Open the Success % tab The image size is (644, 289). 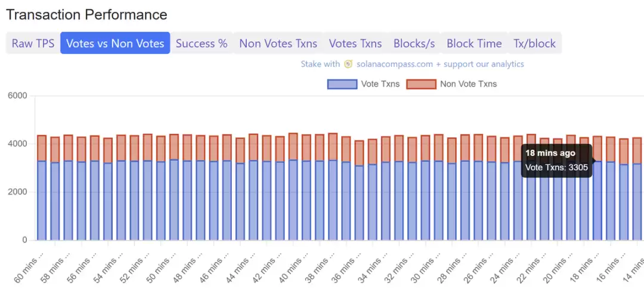(202, 43)
